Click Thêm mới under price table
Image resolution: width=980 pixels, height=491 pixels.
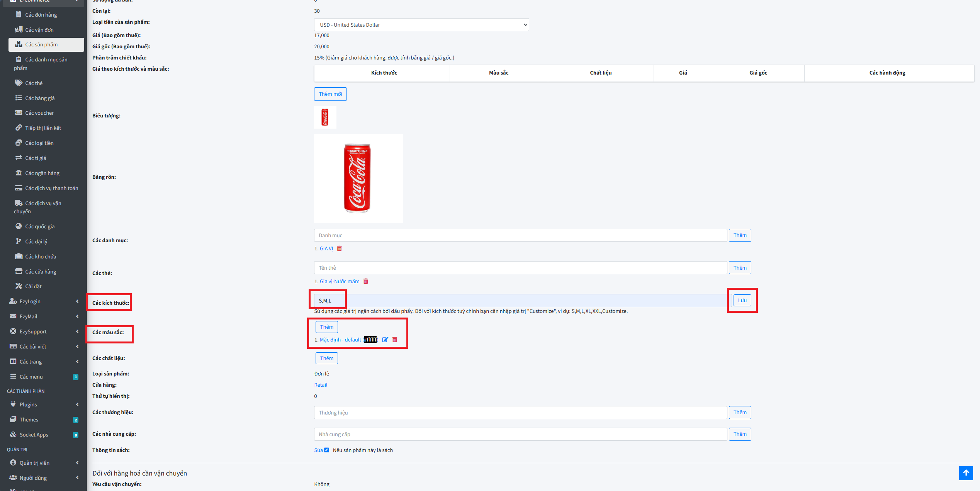click(330, 94)
